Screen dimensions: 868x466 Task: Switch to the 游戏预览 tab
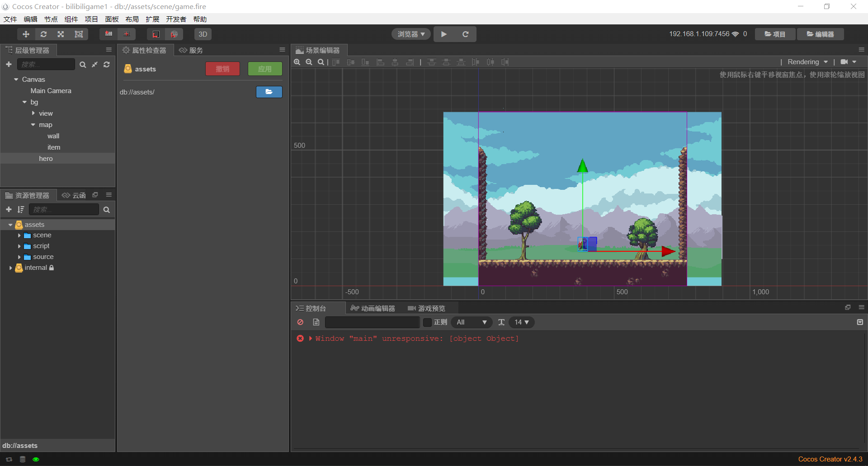[426, 308]
